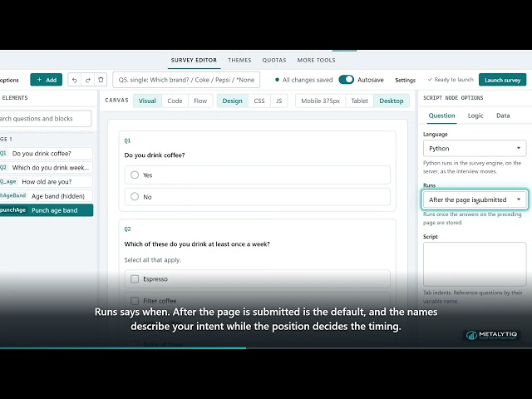Open the More Tools tab

point(316,60)
